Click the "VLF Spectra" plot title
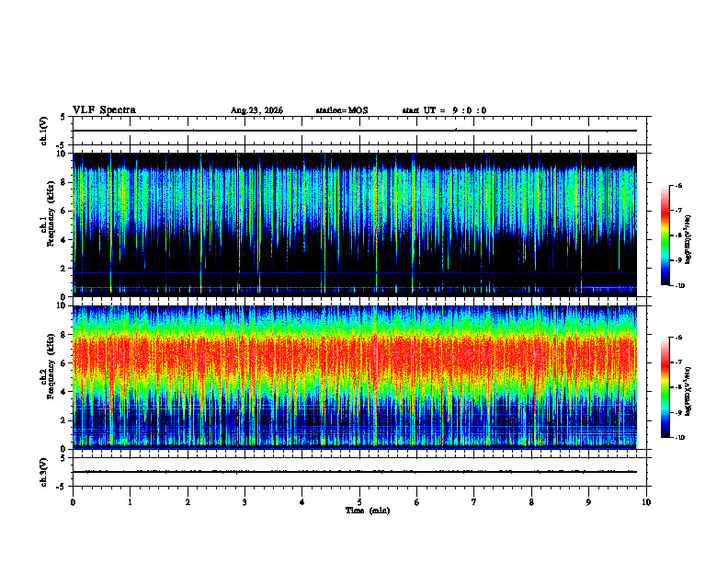This screenshot has height=563, width=728. click(104, 110)
